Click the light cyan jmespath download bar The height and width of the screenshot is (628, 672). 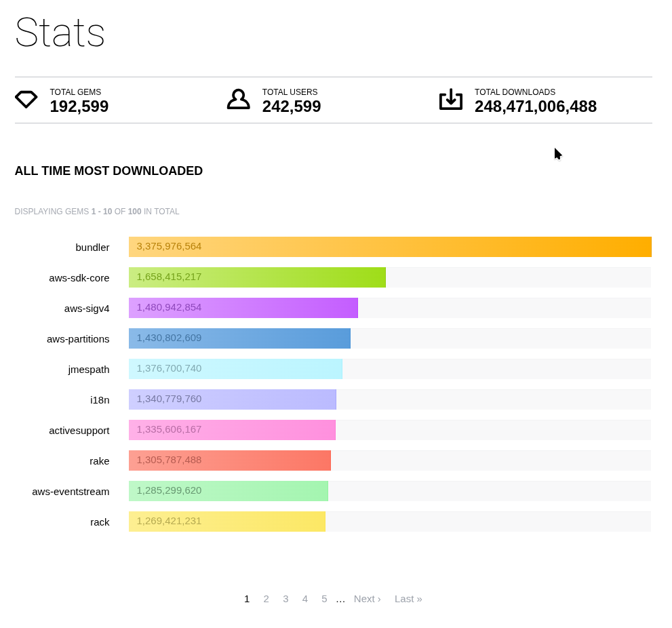pyautogui.click(x=236, y=369)
